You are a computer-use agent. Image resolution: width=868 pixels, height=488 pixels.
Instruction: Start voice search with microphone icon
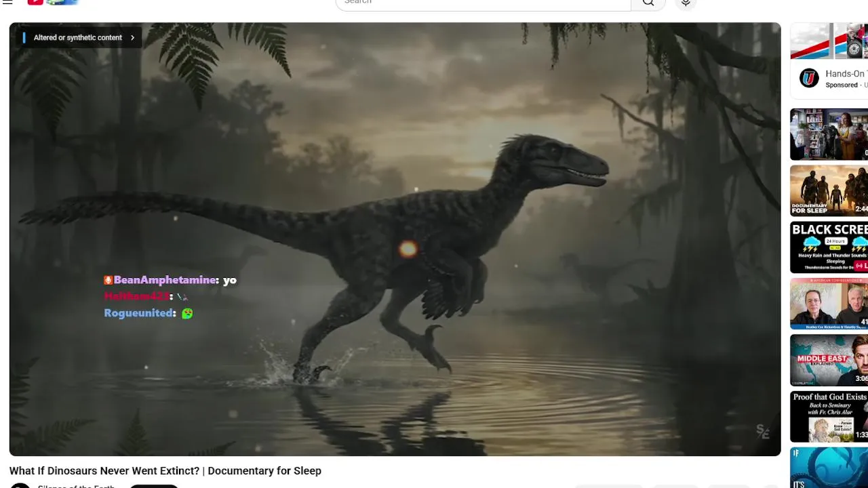[686, 3]
